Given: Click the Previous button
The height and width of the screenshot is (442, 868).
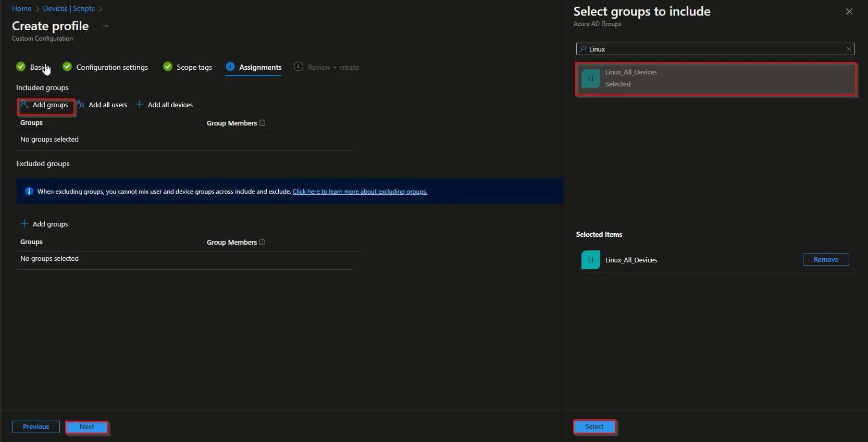Looking at the screenshot, I should pos(36,427).
